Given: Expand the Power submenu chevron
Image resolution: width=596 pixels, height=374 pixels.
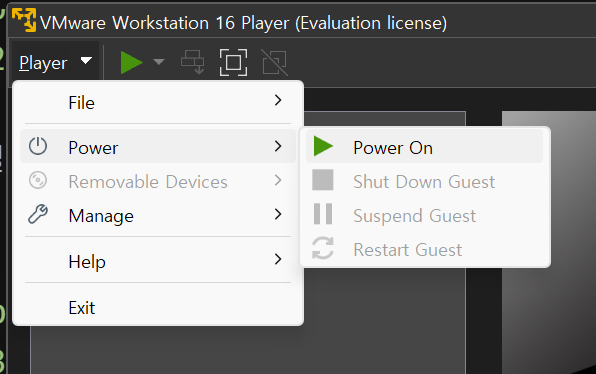Looking at the screenshot, I should [278, 146].
